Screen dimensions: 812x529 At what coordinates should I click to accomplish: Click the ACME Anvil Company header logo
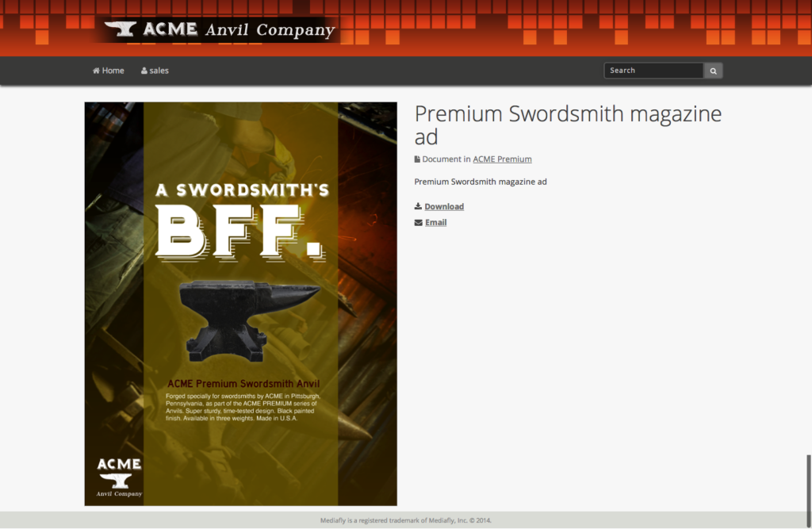(x=220, y=29)
